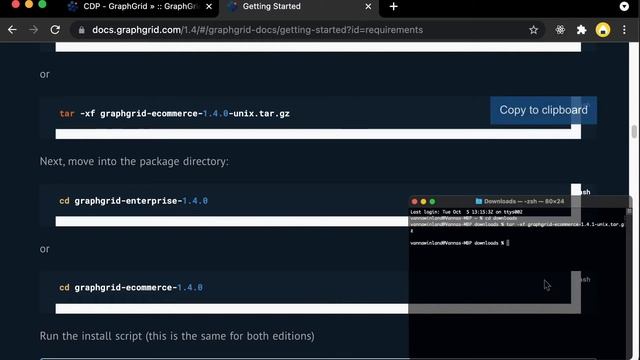
Task: Click the 'Run the install script' sentence
Action: pos(177,336)
